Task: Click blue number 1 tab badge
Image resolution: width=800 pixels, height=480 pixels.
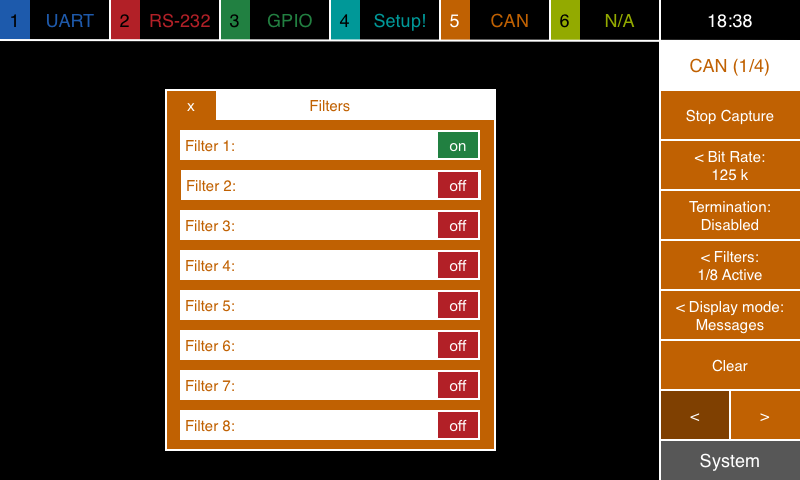Action: tap(15, 20)
